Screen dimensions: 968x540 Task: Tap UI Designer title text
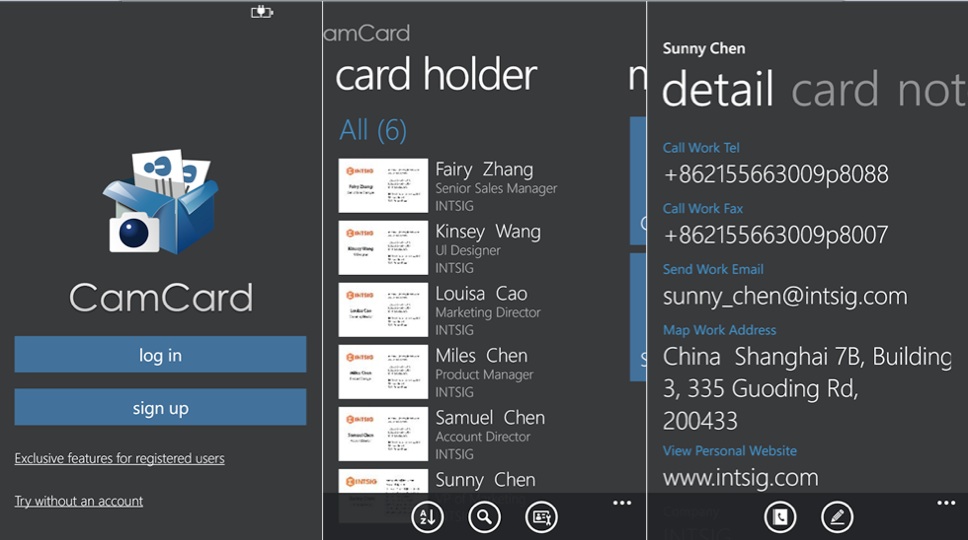tap(467, 251)
